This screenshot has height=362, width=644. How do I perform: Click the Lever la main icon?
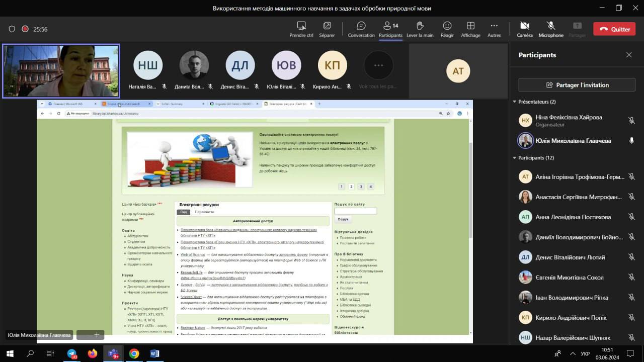[x=420, y=26]
